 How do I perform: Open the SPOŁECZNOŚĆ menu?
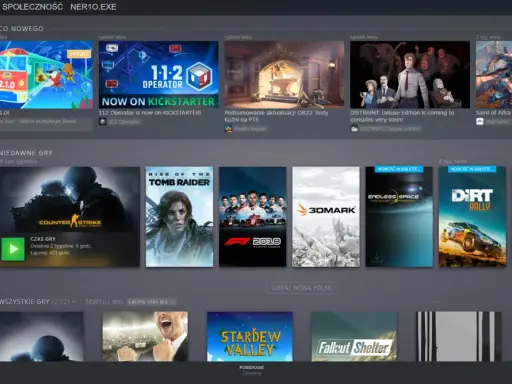point(32,7)
